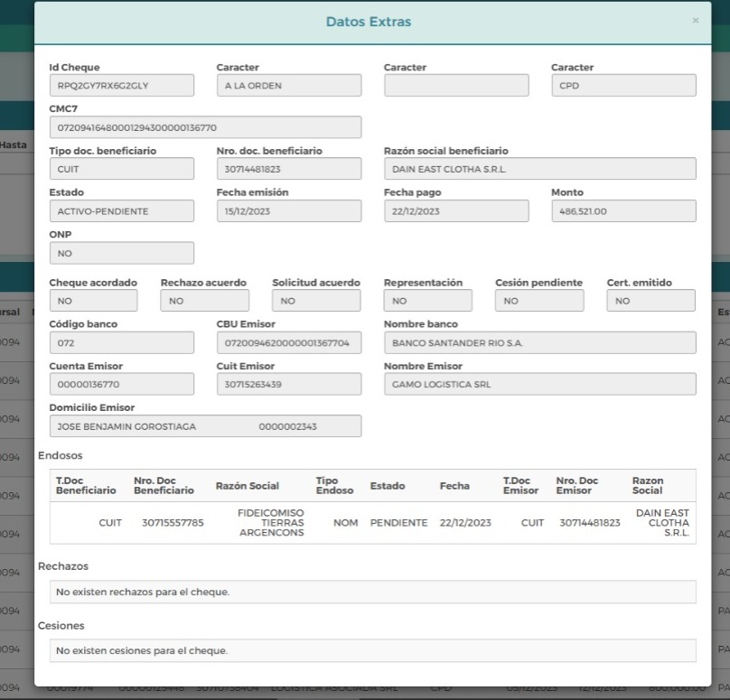This screenshot has height=700, width=730.
Task: Click the Fecha column header in Endosos
Action: tap(454, 485)
